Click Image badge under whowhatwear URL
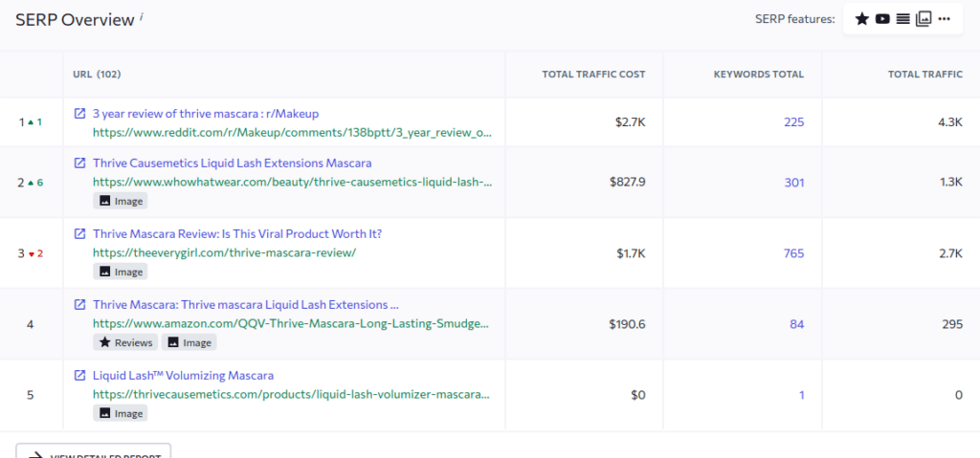Viewport: 980px width, 458px height. (121, 201)
